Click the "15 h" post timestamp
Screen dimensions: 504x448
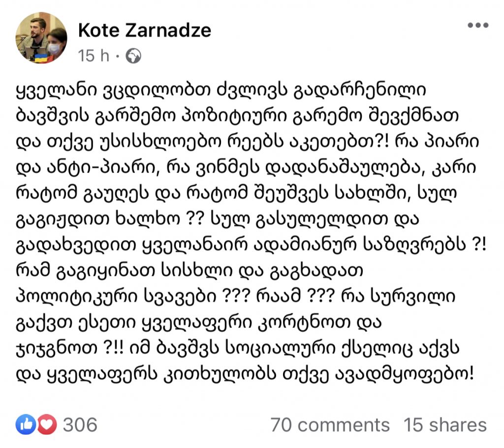point(94,56)
